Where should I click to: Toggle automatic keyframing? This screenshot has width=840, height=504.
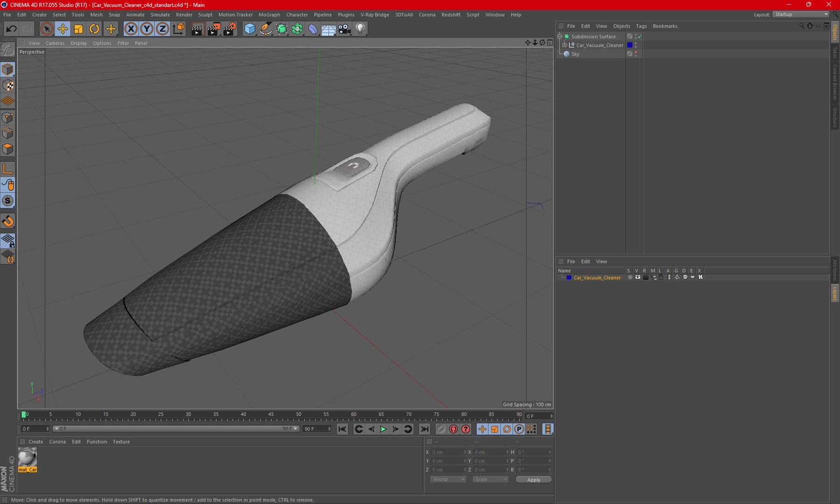pyautogui.click(x=454, y=429)
